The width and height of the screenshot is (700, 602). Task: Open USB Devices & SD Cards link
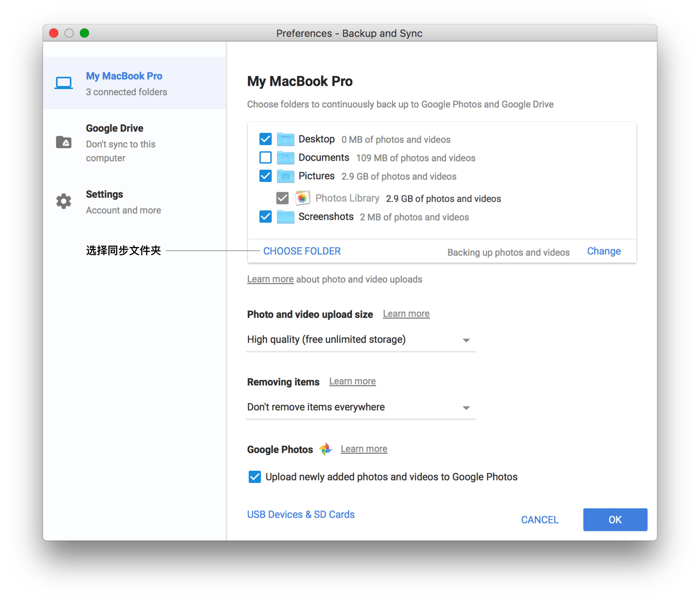[301, 514]
